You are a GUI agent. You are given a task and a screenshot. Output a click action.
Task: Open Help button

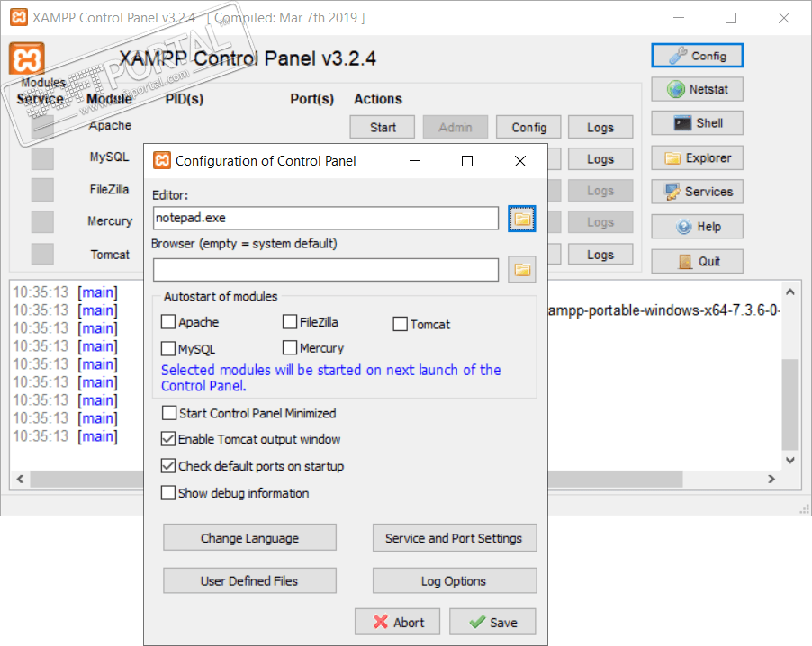click(x=697, y=227)
